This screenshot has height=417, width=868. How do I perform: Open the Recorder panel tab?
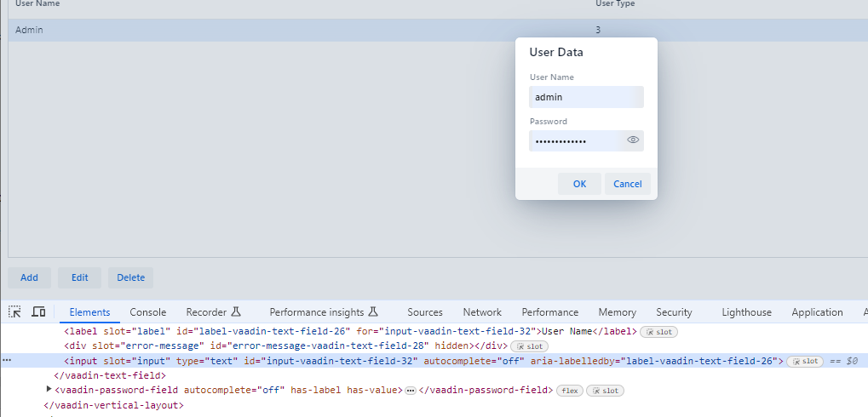214,312
